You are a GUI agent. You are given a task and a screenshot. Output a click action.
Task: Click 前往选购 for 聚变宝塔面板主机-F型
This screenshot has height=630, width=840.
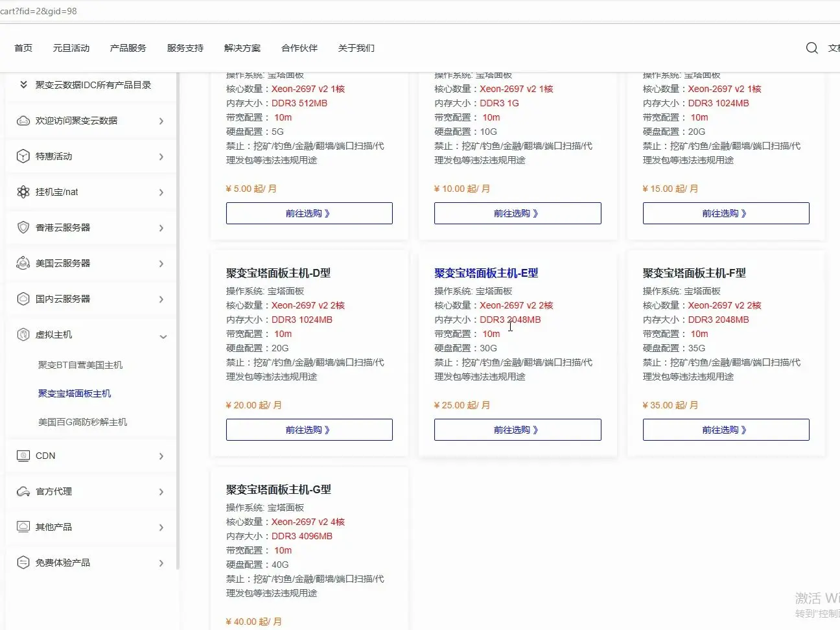click(726, 430)
